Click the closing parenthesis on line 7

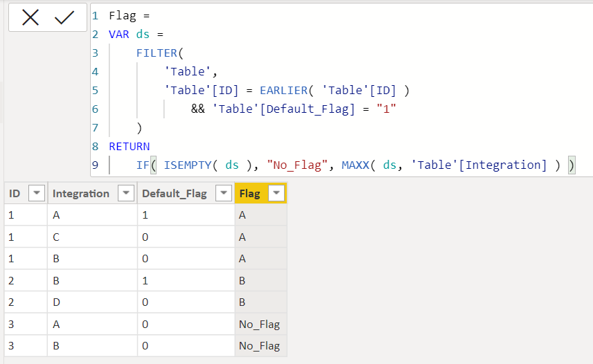pos(139,127)
